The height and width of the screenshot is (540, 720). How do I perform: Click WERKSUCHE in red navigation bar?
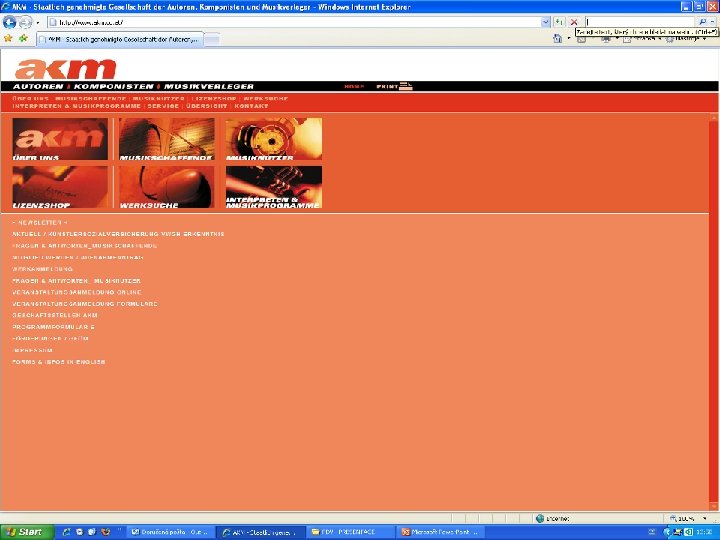(x=265, y=99)
